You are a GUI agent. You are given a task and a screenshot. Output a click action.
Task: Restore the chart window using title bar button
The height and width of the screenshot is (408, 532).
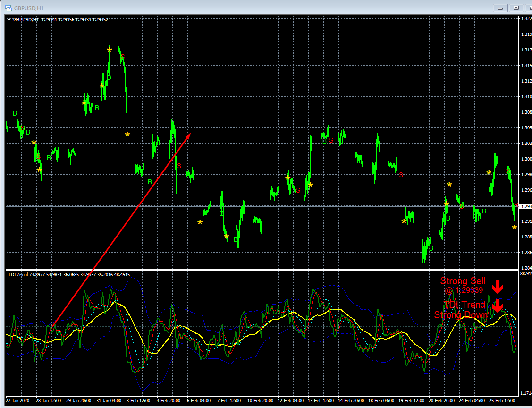point(516,8)
